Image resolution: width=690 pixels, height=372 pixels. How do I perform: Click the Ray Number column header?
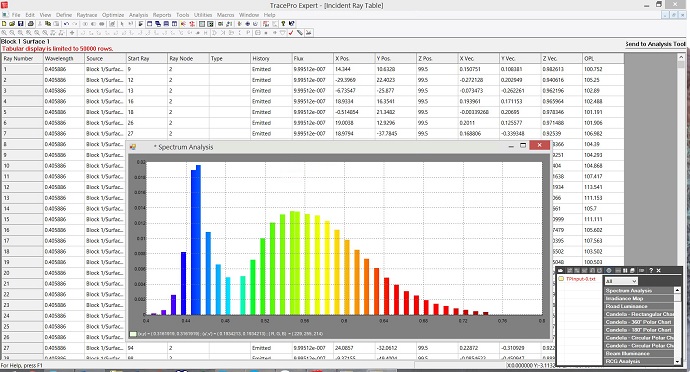point(22,59)
